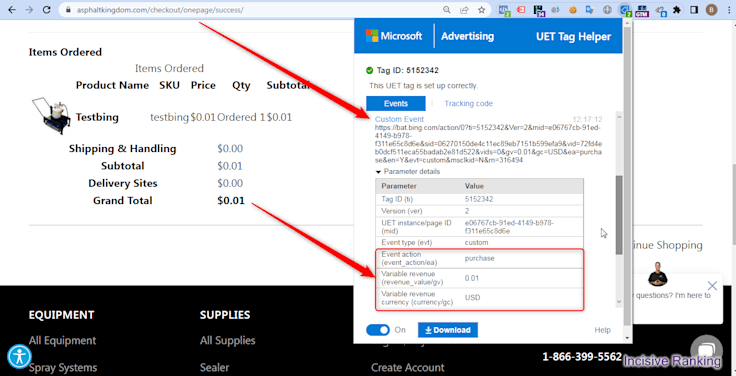Image resolution: width=736 pixels, height=376 pixels.
Task: Open the Custom Event entry
Action: 399,119
